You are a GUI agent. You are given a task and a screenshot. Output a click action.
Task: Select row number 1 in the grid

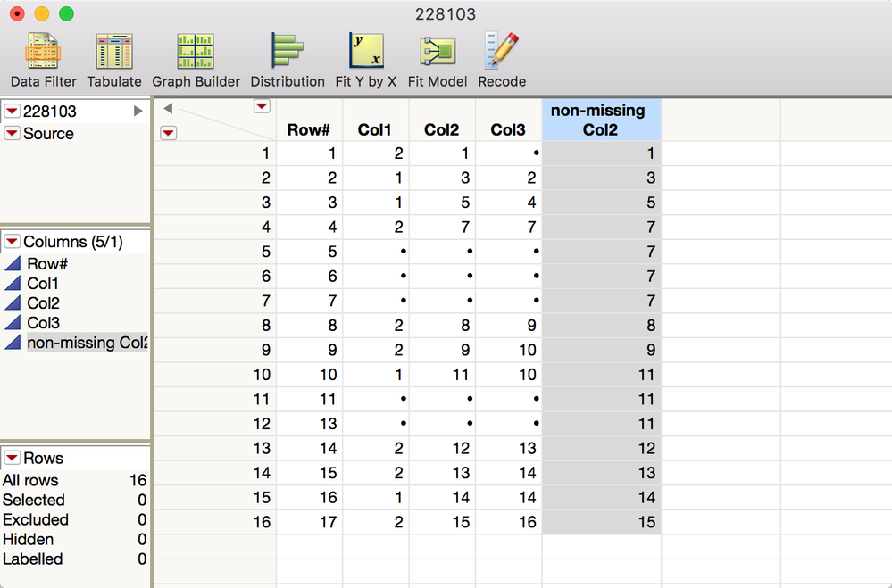(x=215, y=153)
